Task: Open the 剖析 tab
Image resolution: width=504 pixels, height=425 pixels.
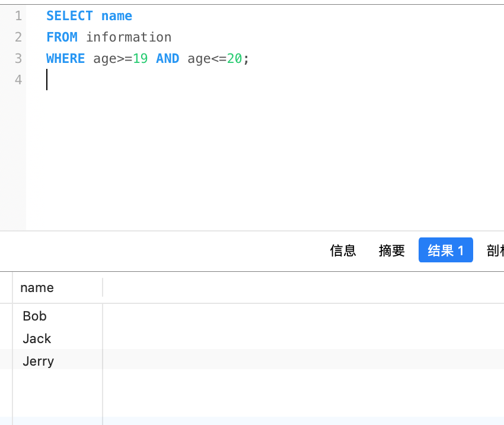Action: [497, 250]
